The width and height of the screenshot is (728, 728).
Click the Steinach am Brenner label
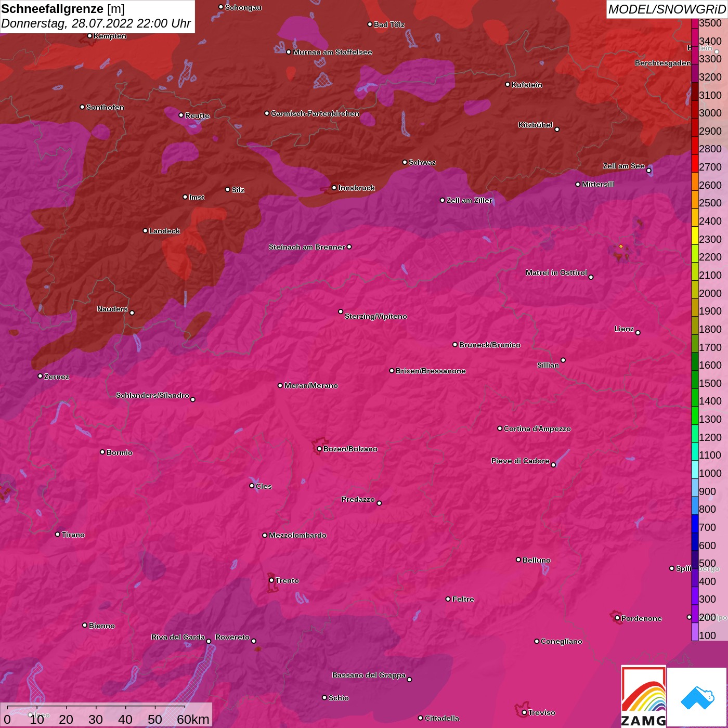pyautogui.click(x=307, y=247)
